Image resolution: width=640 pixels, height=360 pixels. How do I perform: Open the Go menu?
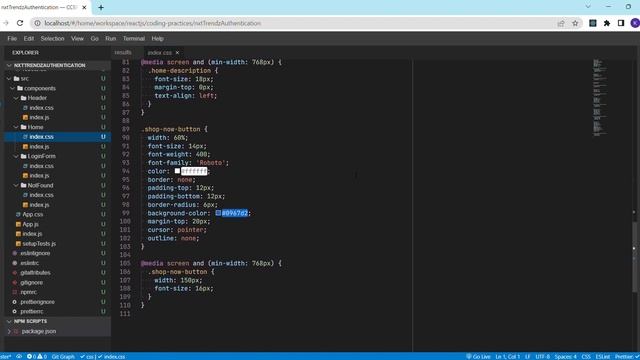pyautogui.click(x=95, y=39)
